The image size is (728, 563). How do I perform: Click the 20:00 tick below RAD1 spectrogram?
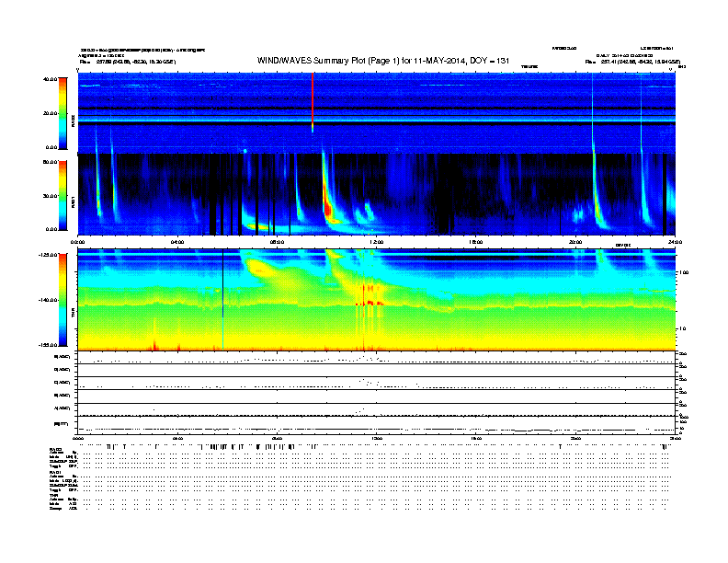point(575,242)
